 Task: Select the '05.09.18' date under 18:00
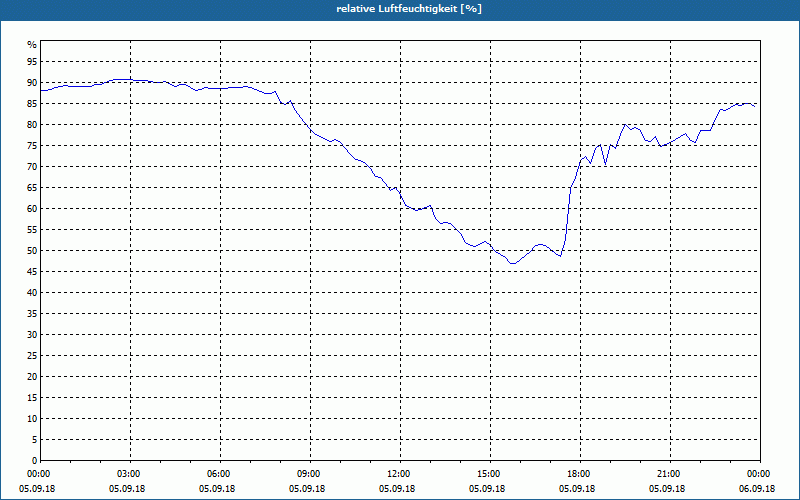click(x=577, y=489)
